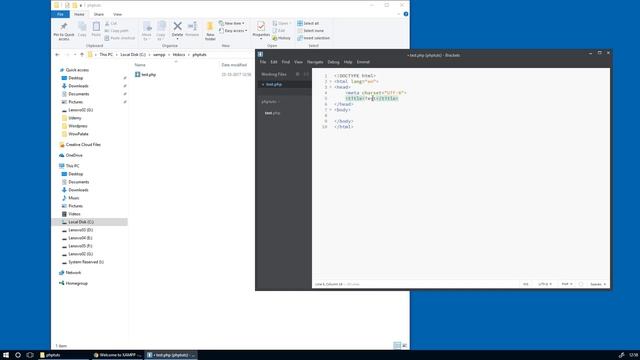Image resolution: width=640 pixels, height=360 pixels.
Task: Select Network in Explorer navigation pane
Action: 73,273
